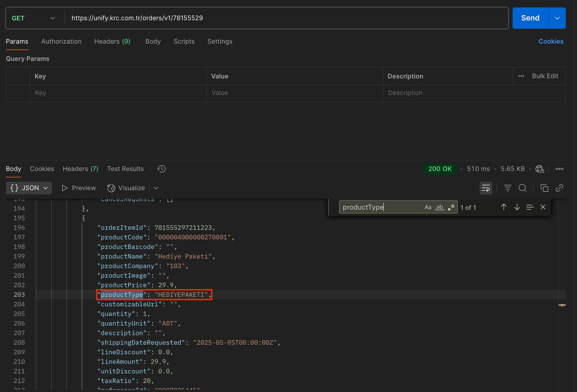577x392 pixels.
Task: Click the response history clock icon
Action: click(161, 169)
